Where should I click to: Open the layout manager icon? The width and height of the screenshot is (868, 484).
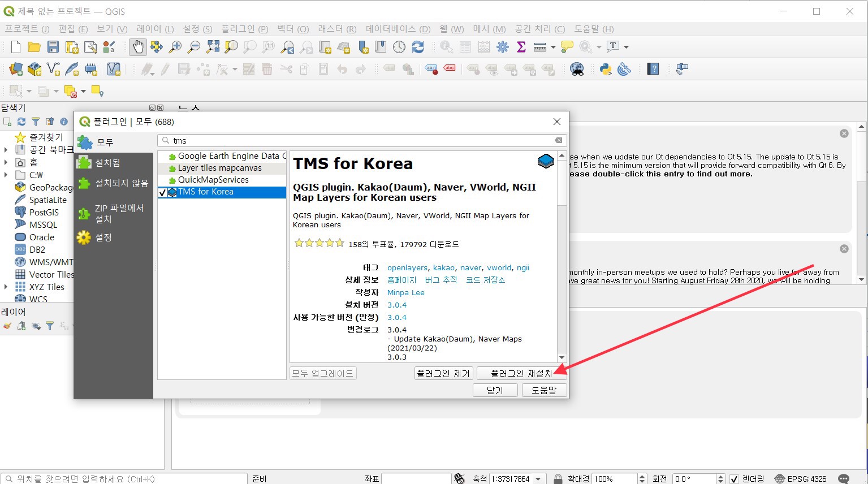point(90,47)
